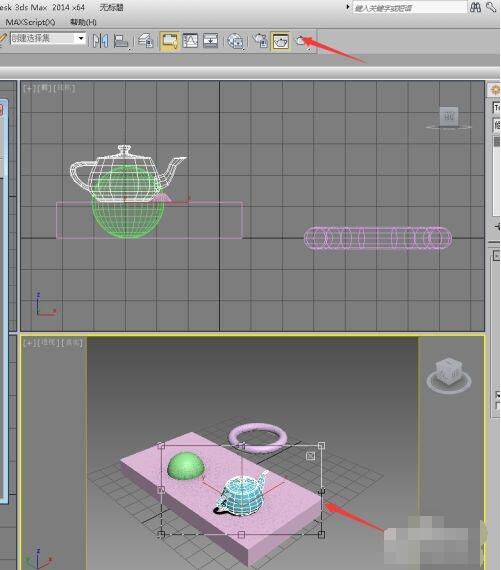Click the Align tool icon

[120, 41]
